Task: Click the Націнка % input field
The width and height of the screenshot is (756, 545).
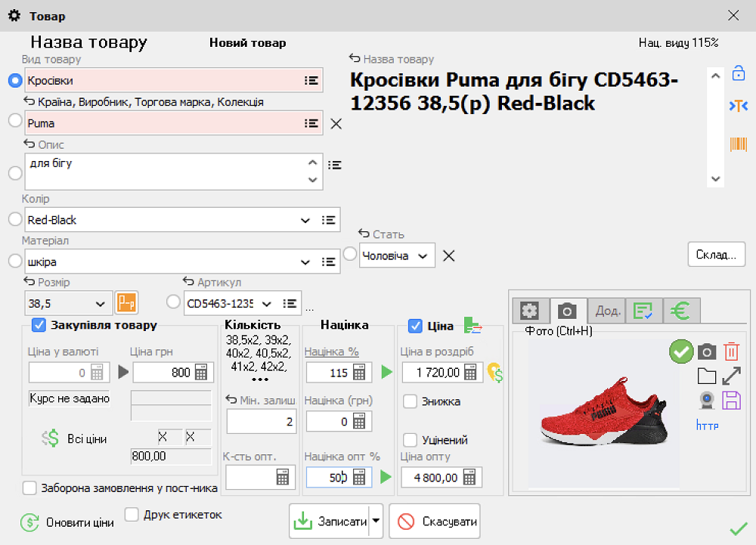Action: point(328,372)
